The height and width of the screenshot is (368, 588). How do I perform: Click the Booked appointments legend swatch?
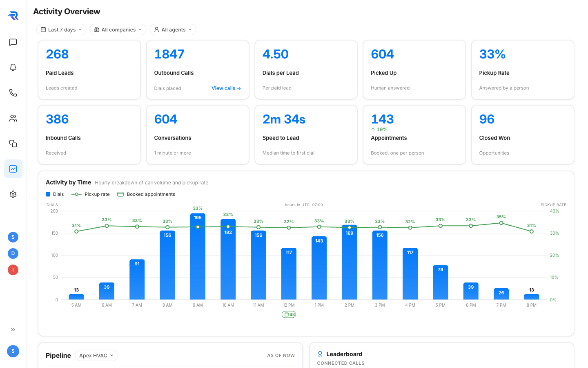pyautogui.click(x=120, y=194)
